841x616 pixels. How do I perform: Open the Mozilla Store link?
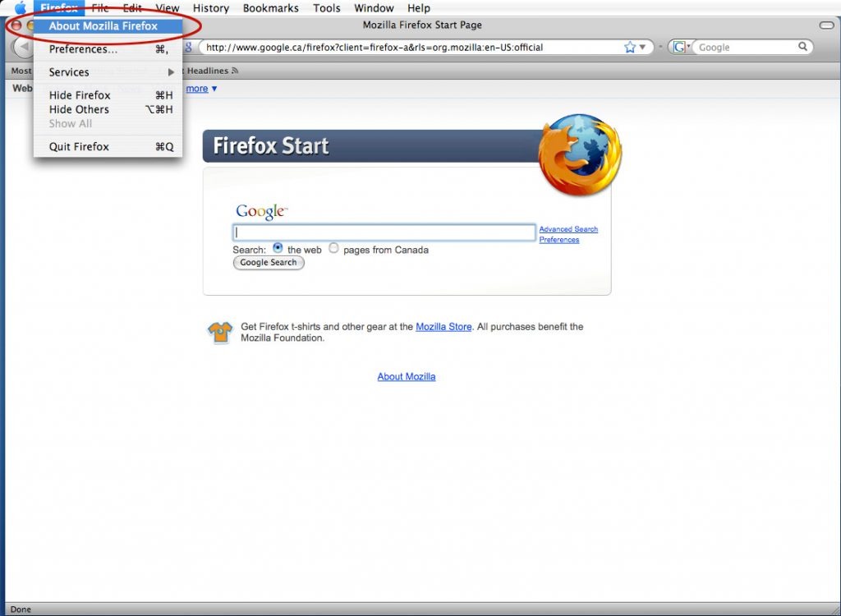tap(443, 327)
